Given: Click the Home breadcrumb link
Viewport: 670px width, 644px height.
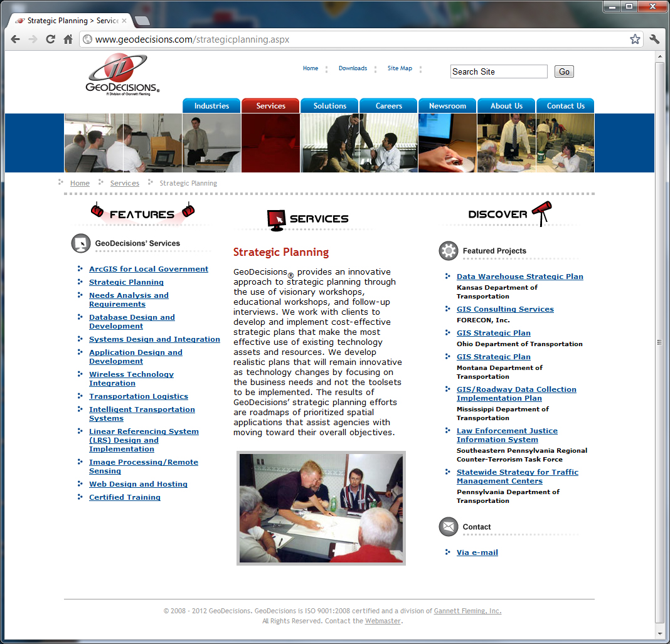Looking at the screenshot, I should [x=80, y=183].
